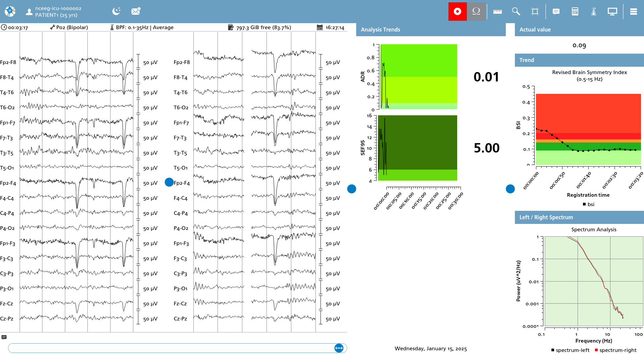
Task: Click the blue handle beside Fp2-F4
Action: coord(169,182)
